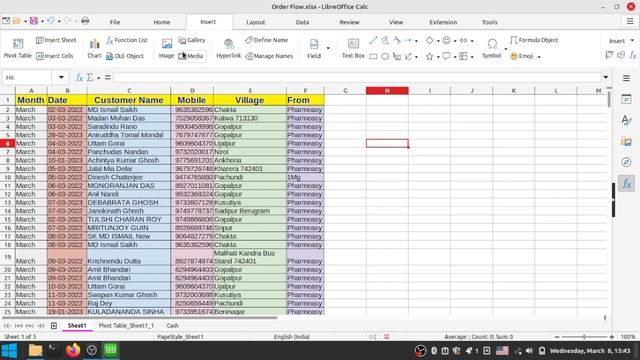The image size is (640, 360).
Task: Insert an OLE Object
Action: [125, 56]
